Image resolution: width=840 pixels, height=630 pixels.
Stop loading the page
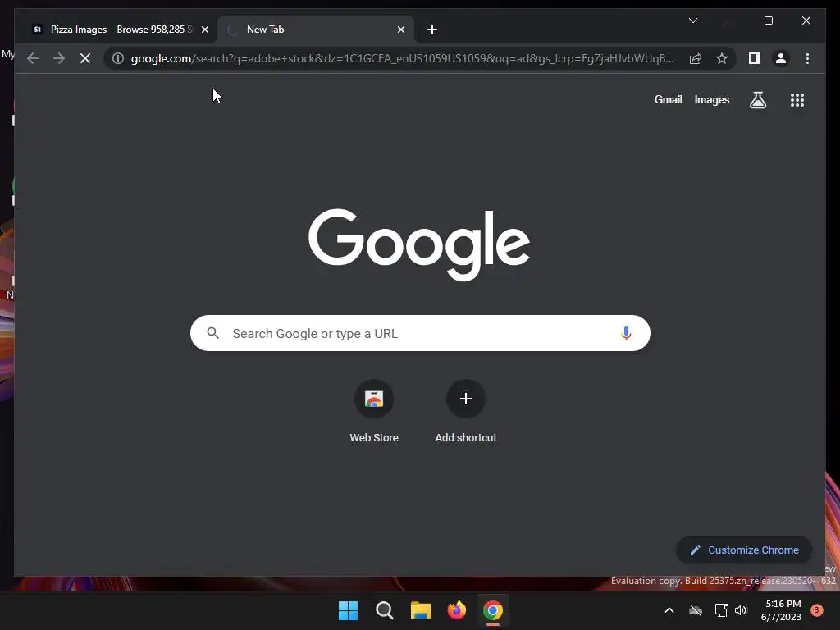pos(85,58)
